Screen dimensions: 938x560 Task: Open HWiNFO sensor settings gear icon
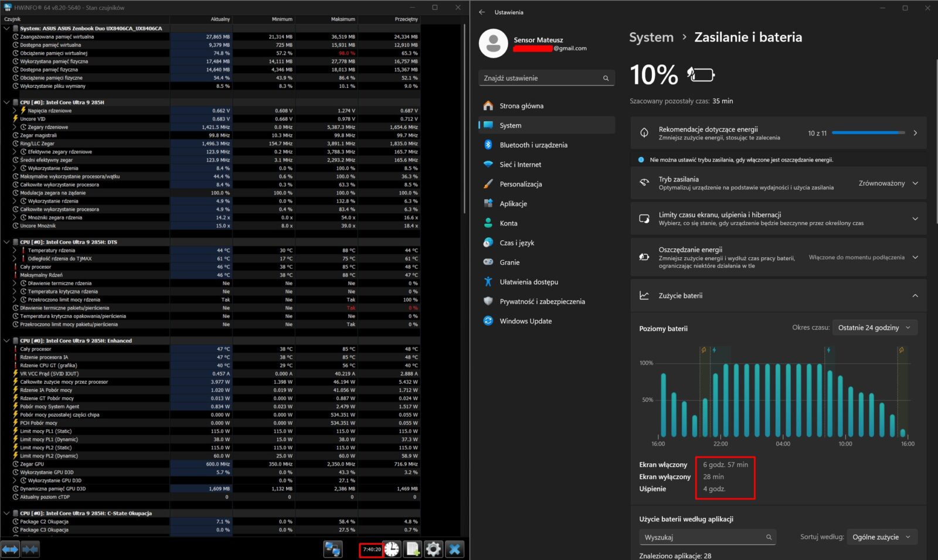click(433, 549)
